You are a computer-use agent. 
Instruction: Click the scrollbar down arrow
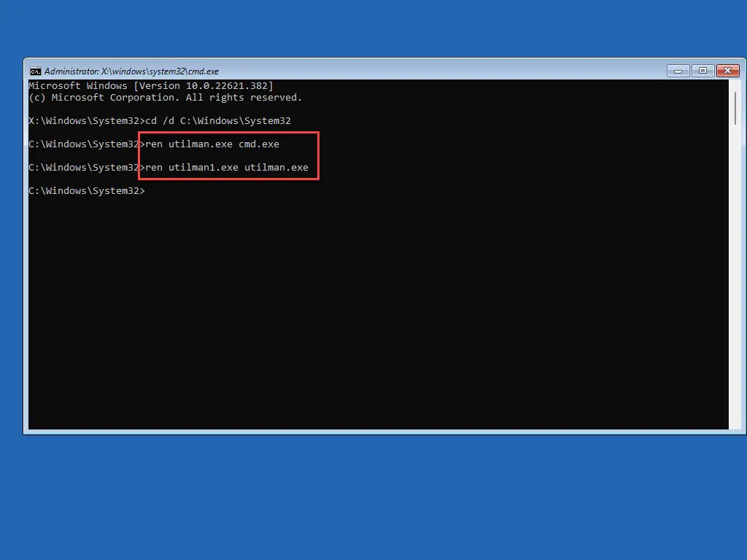pos(735,423)
